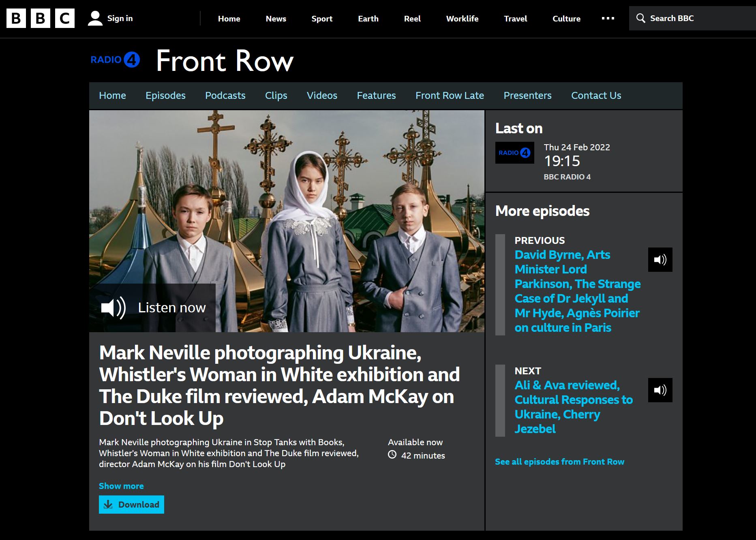Go to the Presenters page
Image resolution: width=756 pixels, height=540 pixels.
pos(527,96)
